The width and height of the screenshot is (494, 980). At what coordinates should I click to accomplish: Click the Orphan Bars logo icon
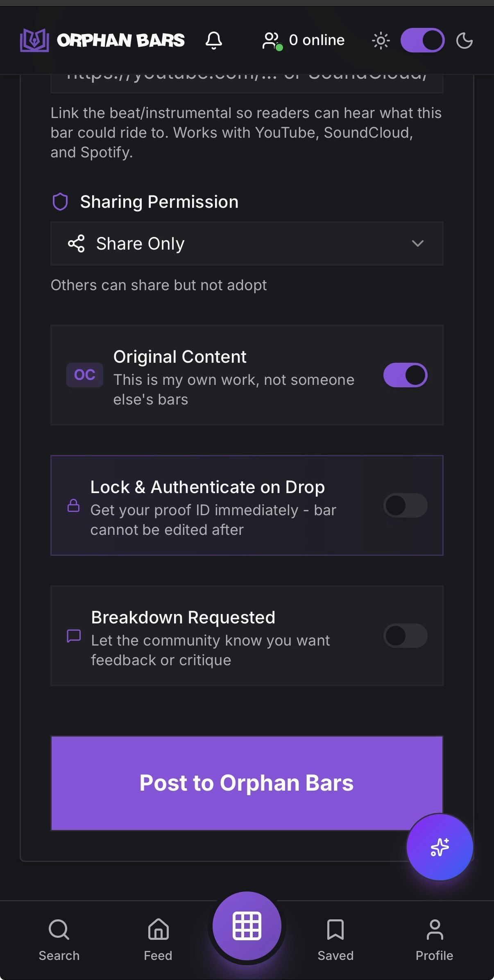34,40
